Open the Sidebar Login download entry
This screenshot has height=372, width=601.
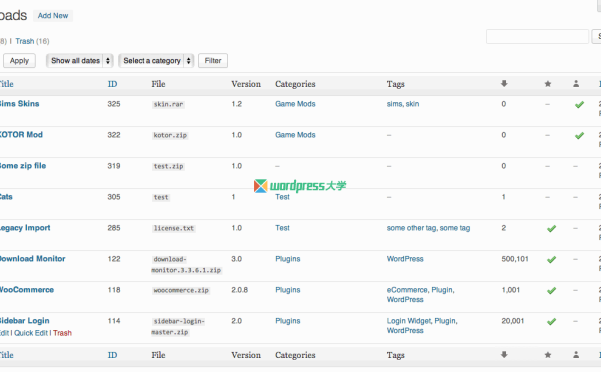25,321
